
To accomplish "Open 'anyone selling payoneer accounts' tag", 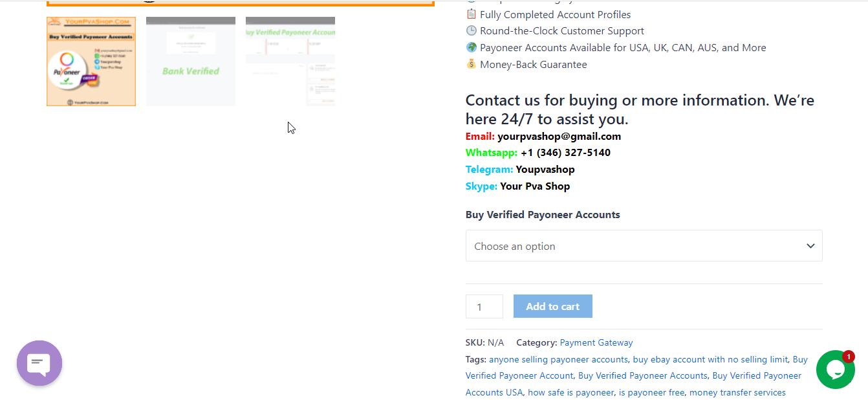I will coord(558,359).
